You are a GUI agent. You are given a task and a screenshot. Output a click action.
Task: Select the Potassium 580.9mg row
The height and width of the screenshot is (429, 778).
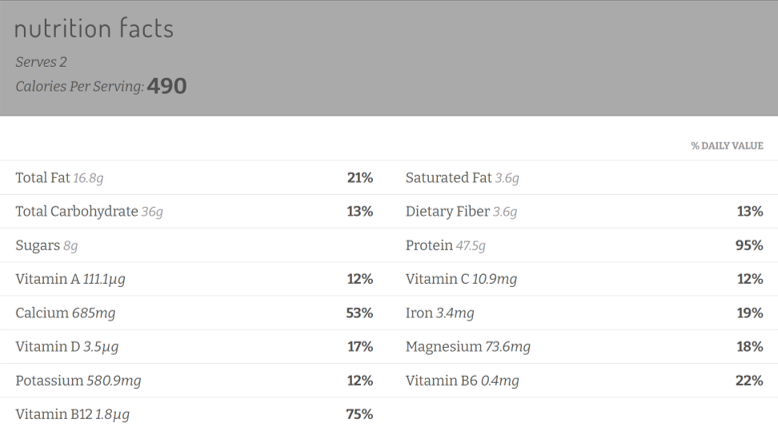tap(194, 380)
